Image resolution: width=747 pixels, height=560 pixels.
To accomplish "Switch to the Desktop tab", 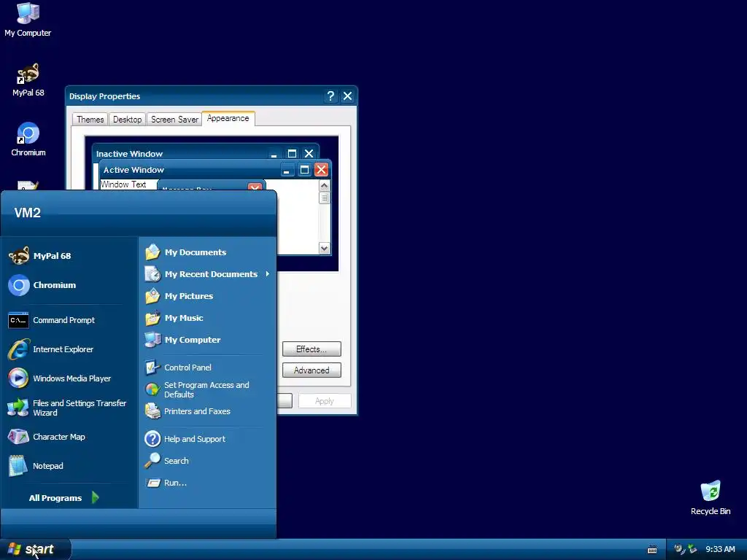I will (x=127, y=119).
